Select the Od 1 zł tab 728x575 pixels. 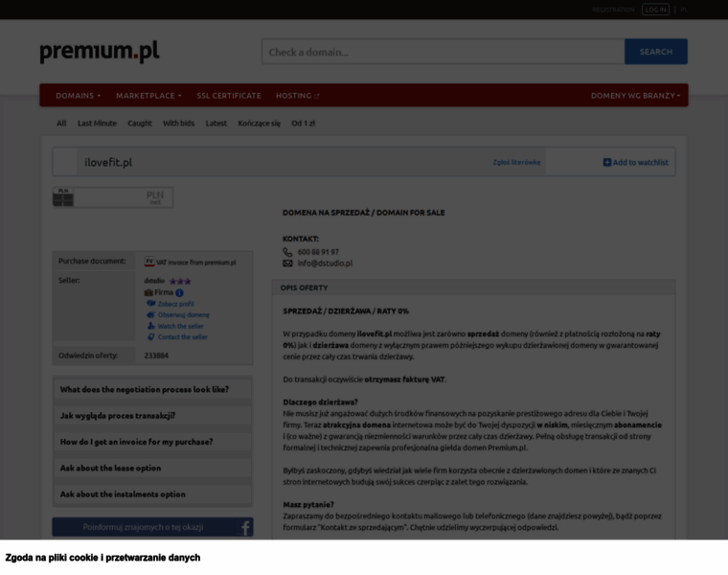[x=303, y=123]
